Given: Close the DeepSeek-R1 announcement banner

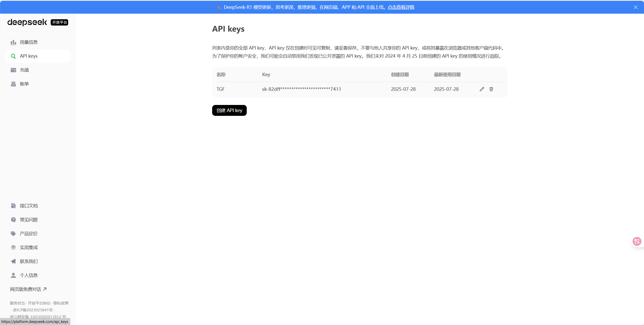Looking at the screenshot, I should pos(636,7).
